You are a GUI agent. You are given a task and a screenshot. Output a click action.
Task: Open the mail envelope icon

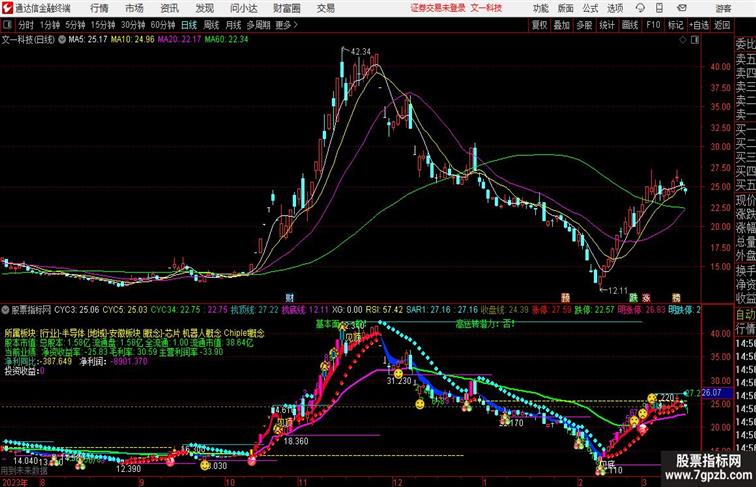click(681, 8)
